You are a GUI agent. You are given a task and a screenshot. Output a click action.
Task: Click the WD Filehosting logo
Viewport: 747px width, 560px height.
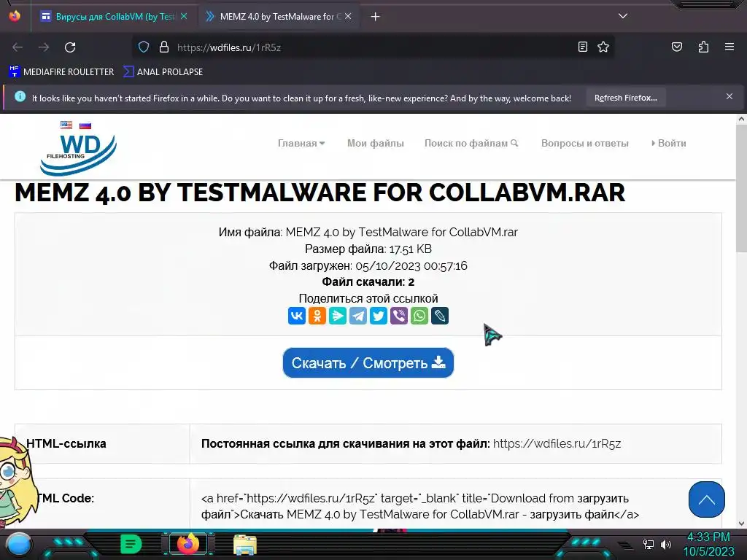pos(78,154)
